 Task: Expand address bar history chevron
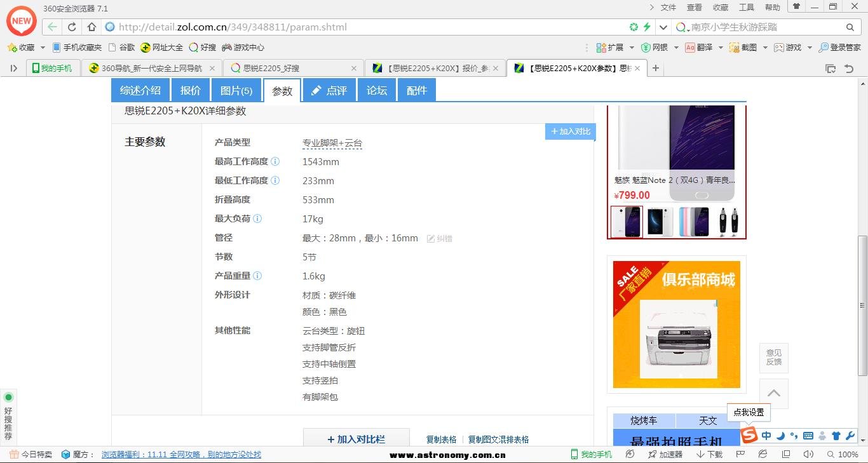point(663,27)
